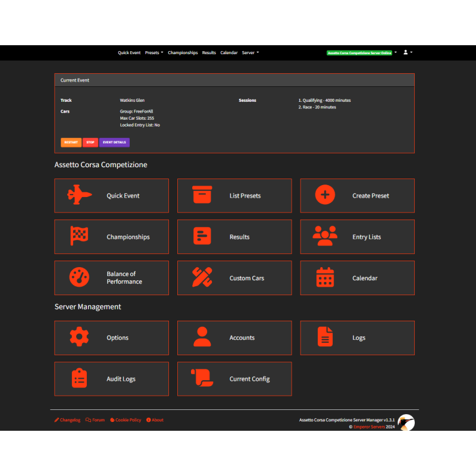Open Balance of Performance gauge icon
The image size is (476, 476).
pyautogui.click(x=79, y=278)
